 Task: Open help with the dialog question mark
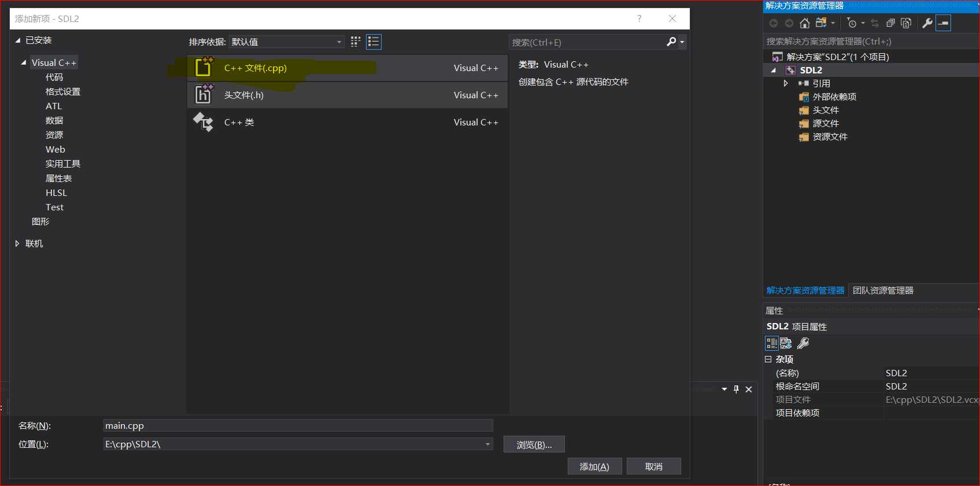tap(639, 18)
